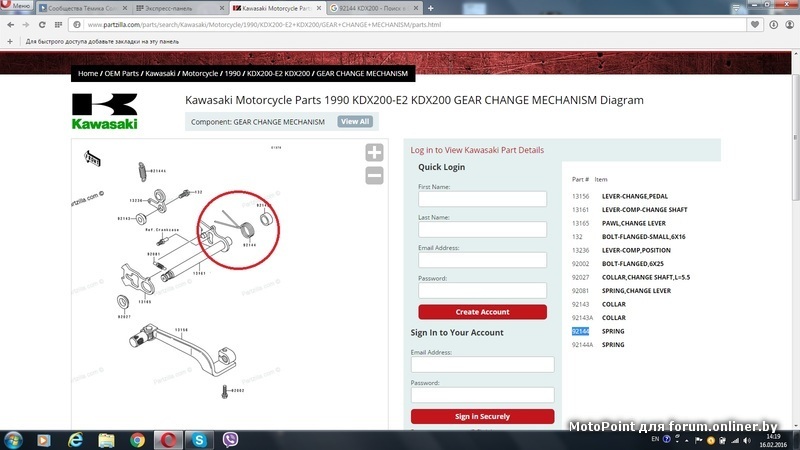This screenshot has height=450, width=800.
Task: Select the Kawasaki Motorcycle Parts tab
Action: [x=277, y=8]
